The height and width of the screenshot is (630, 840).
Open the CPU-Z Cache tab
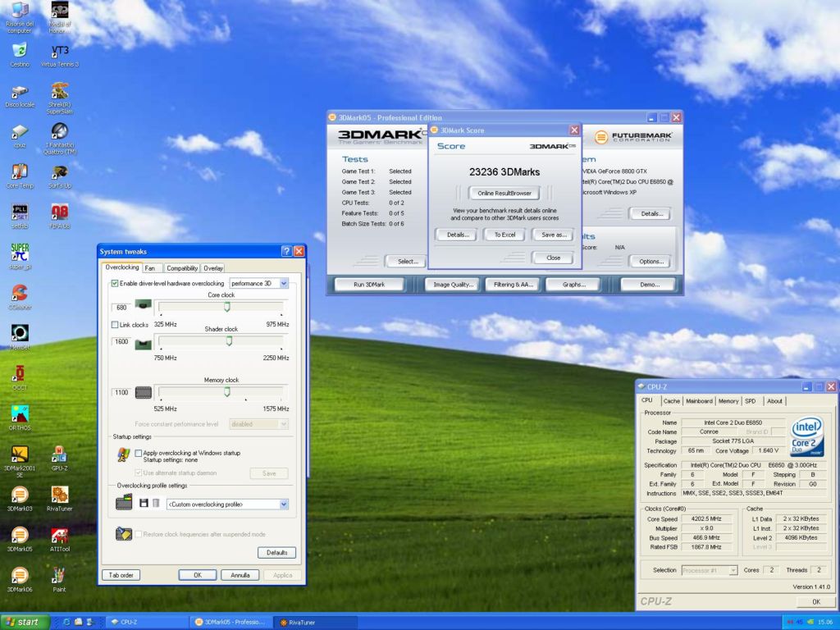[671, 401]
